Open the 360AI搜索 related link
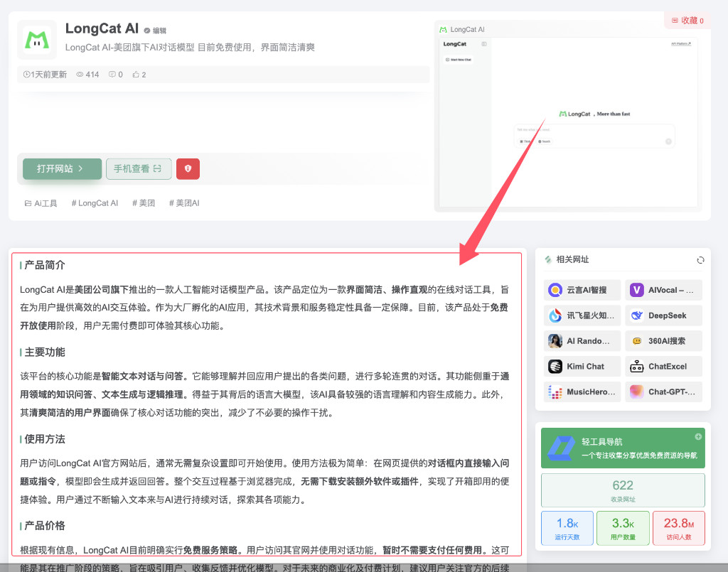This screenshot has width=728, height=572. 663,340
